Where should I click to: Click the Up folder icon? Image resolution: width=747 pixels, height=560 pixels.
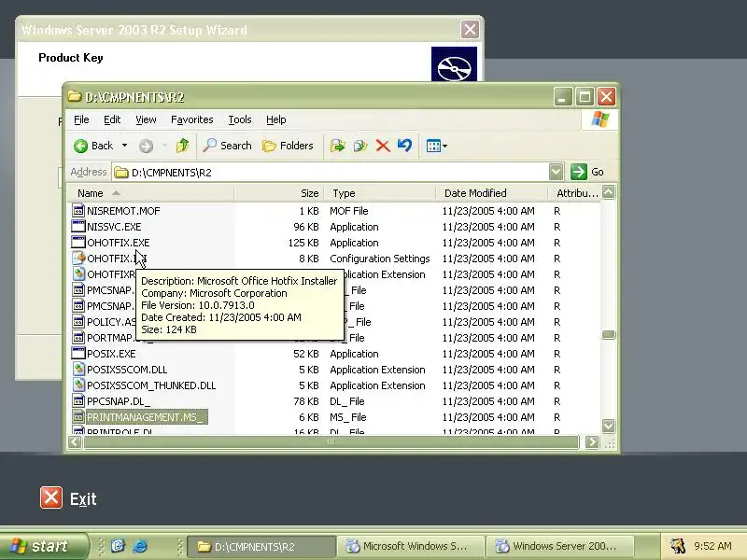click(x=182, y=146)
